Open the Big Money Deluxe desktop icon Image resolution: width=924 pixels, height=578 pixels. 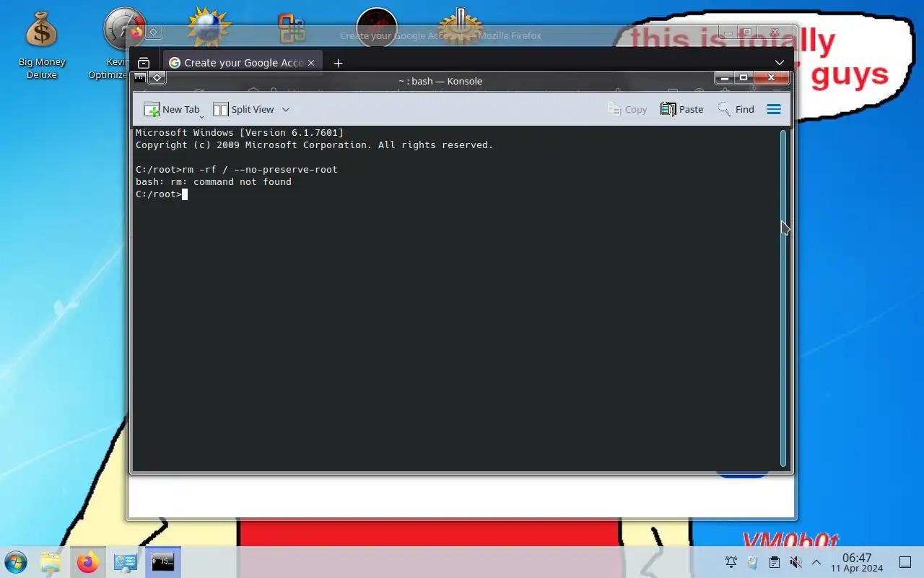tap(42, 45)
